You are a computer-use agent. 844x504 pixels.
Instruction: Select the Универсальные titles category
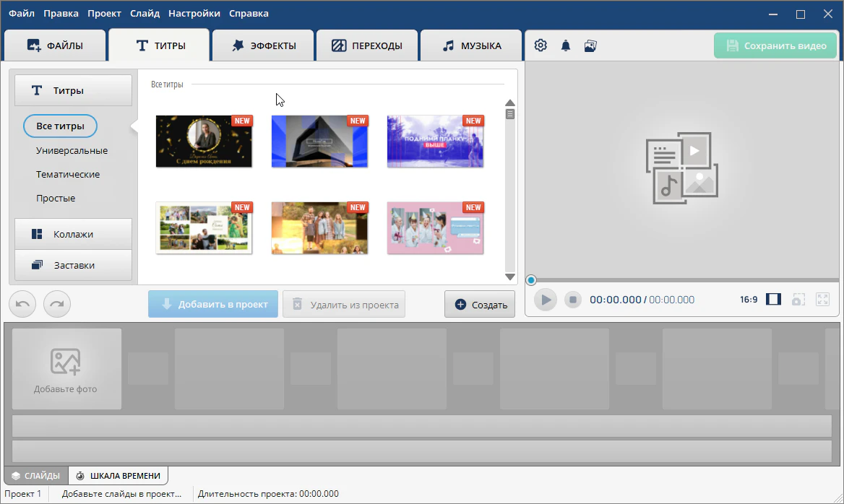click(72, 150)
